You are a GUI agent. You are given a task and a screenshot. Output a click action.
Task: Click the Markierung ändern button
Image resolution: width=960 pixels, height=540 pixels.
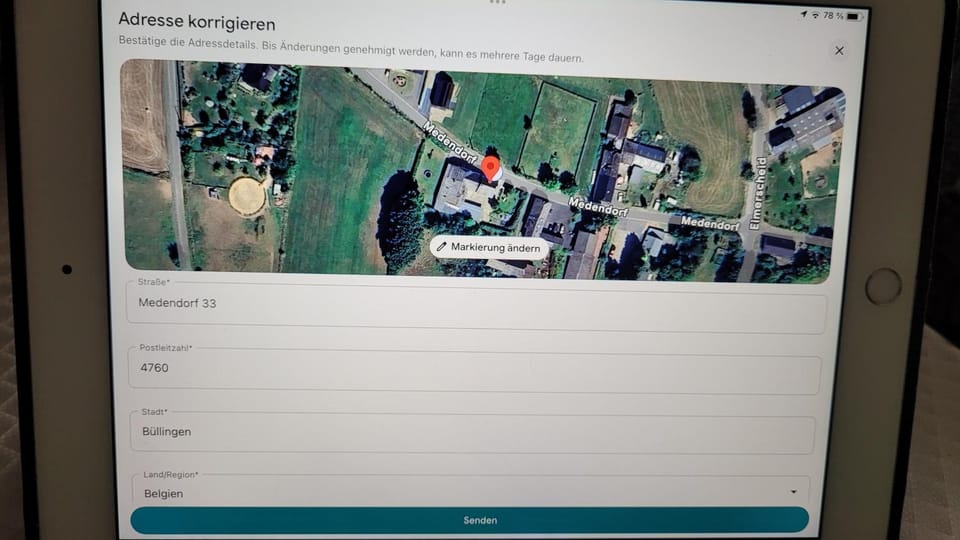pos(489,247)
